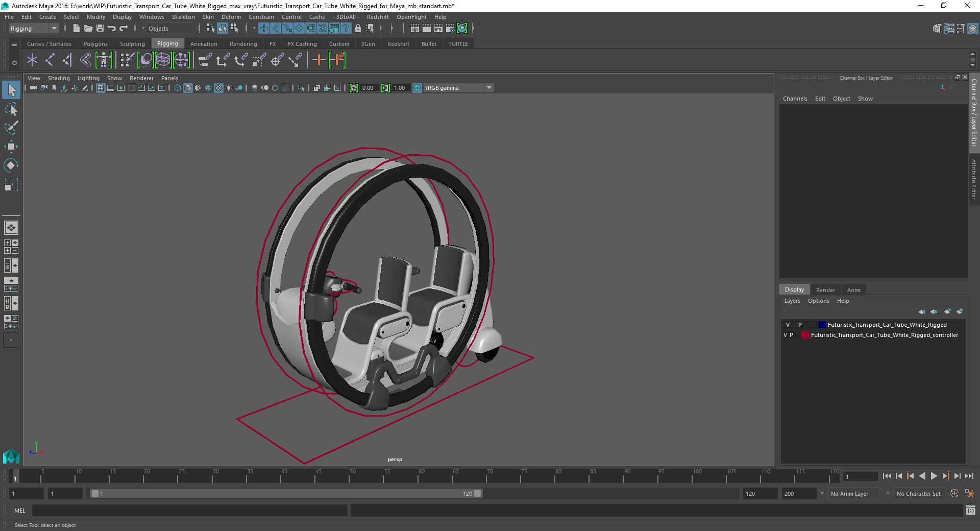Switch to the Polygons shelf tab
The height and width of the screenshot is (531, 980).
(95, 44)
